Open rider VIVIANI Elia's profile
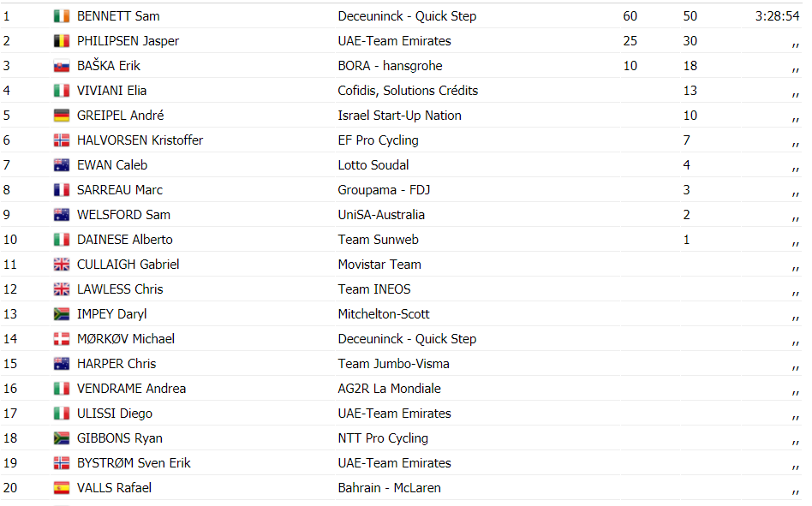The image size is (812, 506). [112, 91]
